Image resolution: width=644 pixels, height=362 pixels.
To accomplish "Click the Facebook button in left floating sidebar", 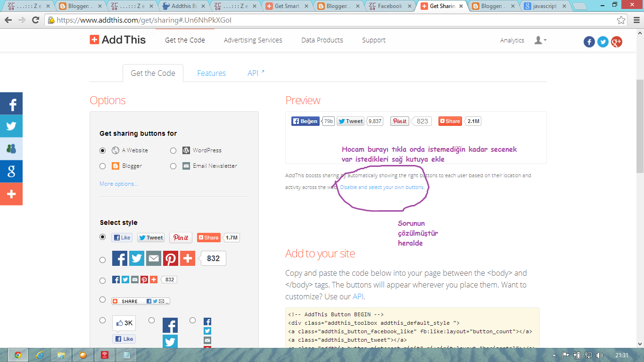I will 11,104.
